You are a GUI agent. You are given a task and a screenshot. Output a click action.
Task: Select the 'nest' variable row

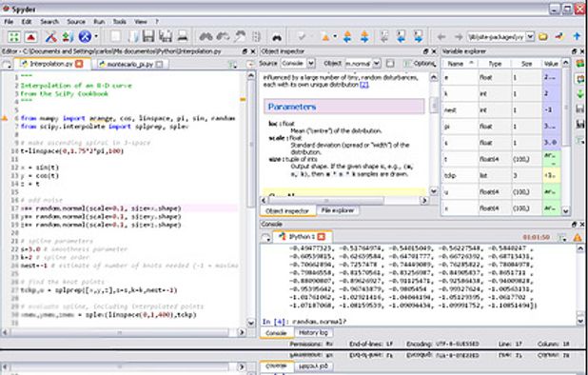[x=501, y=109]
